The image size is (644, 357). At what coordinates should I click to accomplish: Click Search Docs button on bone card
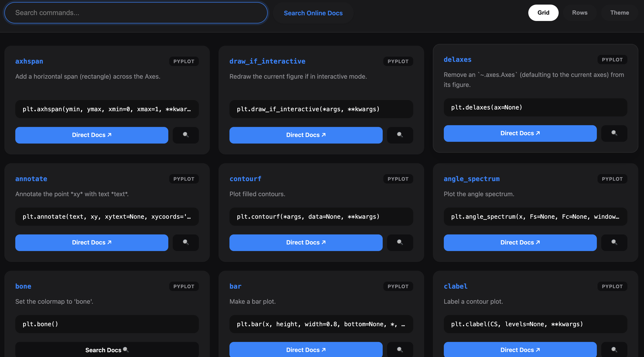pyautogui.click(x=107, y=350)
